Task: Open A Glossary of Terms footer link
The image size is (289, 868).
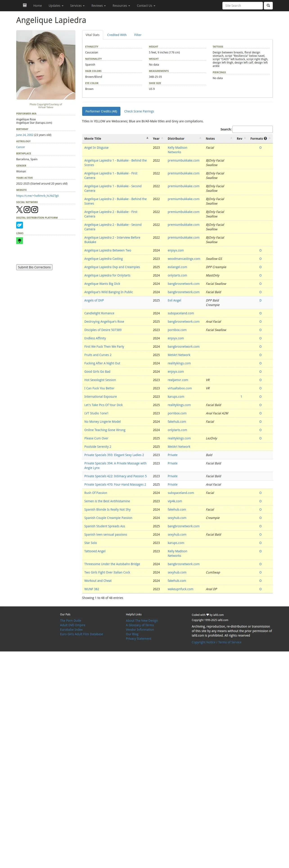Action: [140, 625]
